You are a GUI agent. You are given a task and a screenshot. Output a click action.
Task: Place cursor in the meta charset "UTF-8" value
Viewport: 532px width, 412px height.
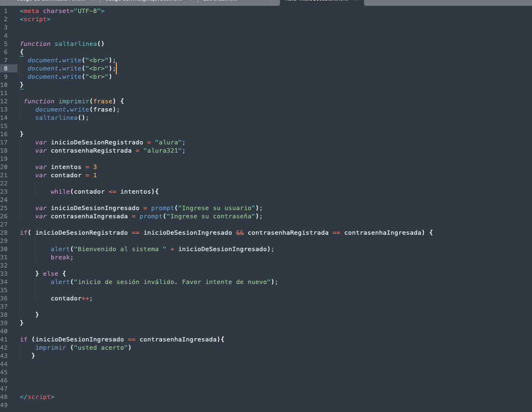[x=87, y=11]
